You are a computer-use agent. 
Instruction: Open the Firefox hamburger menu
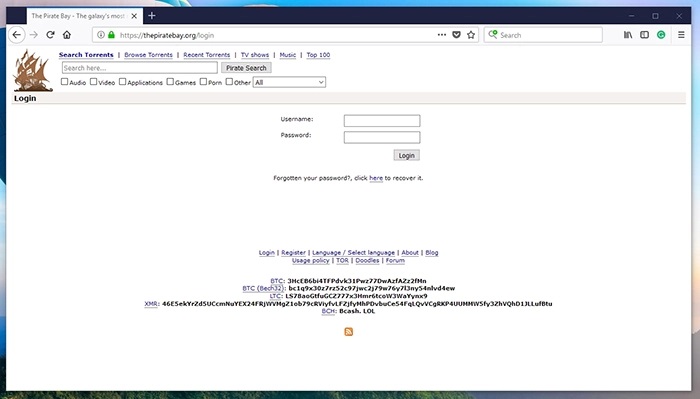681,35
